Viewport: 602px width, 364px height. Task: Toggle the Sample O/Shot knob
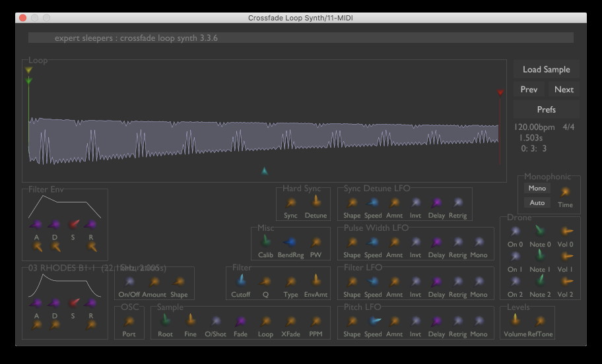click(215, 321)
